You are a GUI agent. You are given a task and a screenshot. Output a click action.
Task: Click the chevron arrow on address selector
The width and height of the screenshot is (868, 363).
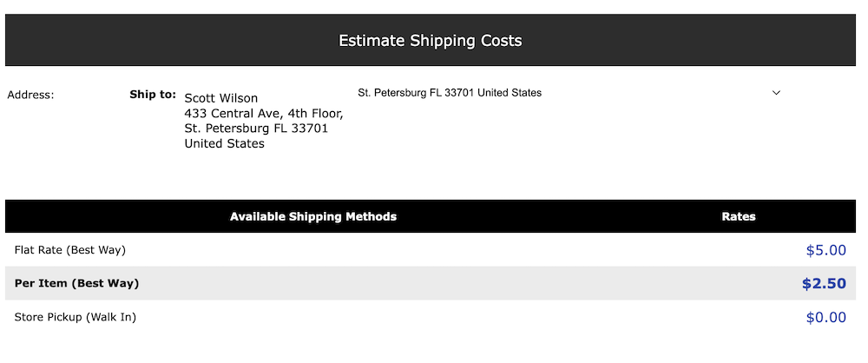point(776,93)
